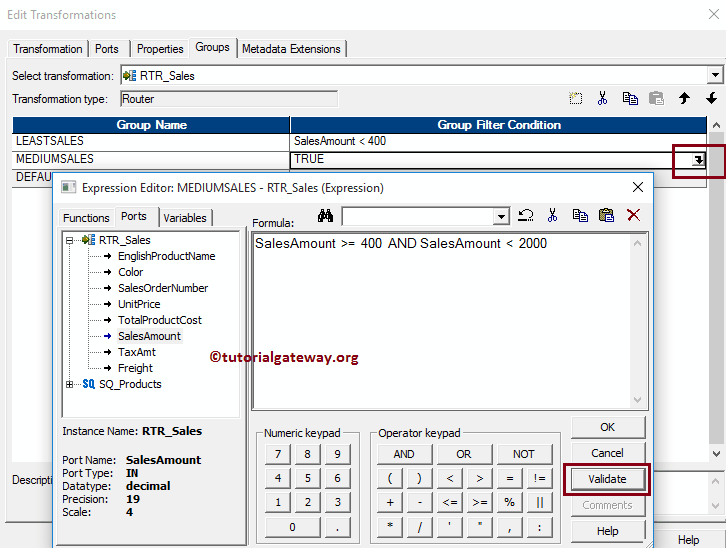
Task: Close the Expression Editor dialog
Action: (x=638, y=187)
